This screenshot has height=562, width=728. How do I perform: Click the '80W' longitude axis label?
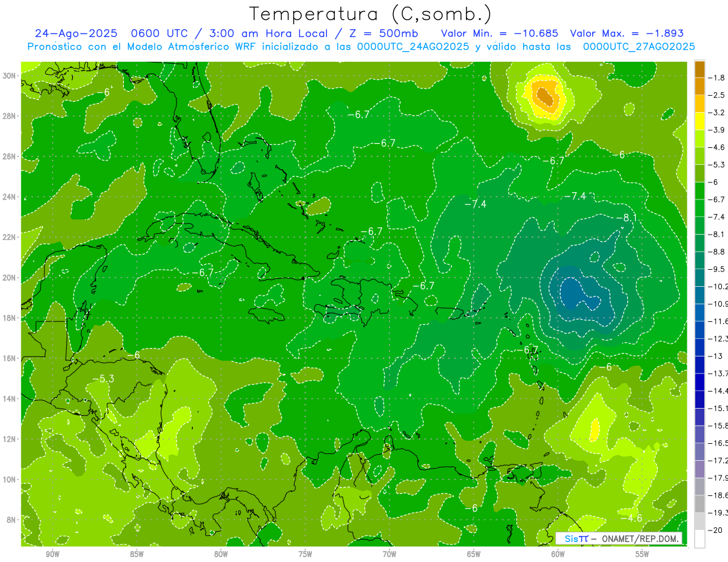[x=221, y=554]
